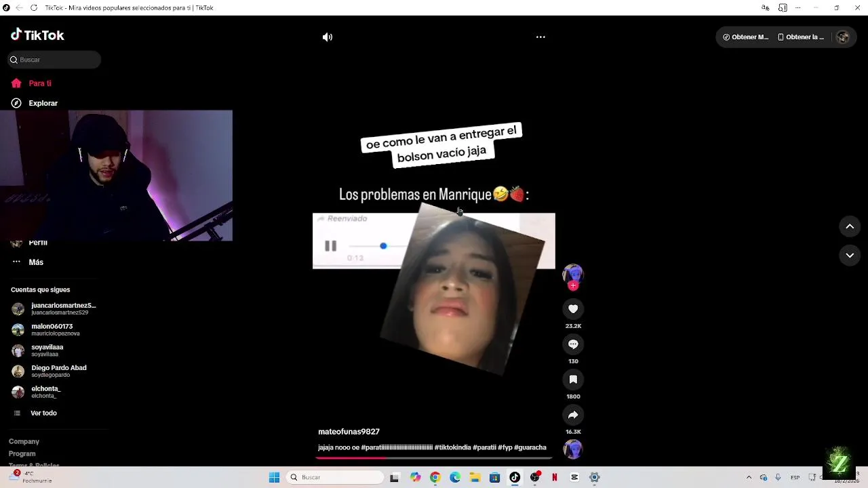
Task: Seek on the video progress bar
Action: click(x=434, y=458)
